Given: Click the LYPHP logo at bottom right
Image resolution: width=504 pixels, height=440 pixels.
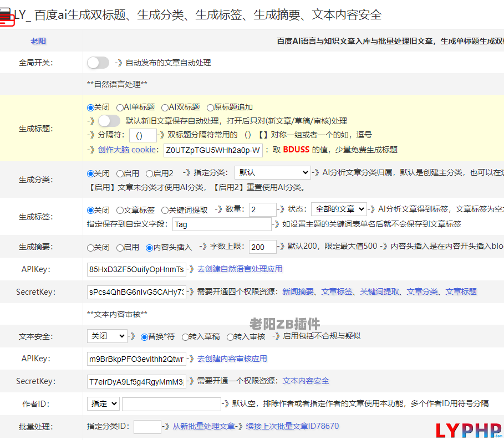Looking at the screenshot, I should [469, 431].
